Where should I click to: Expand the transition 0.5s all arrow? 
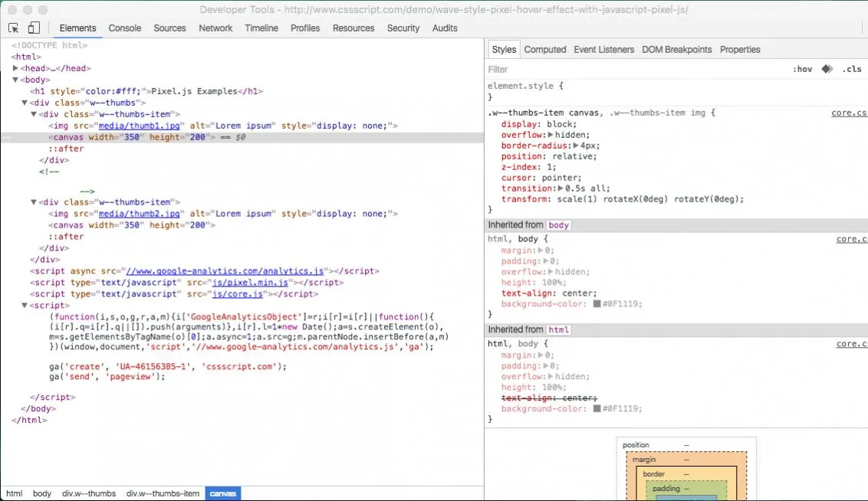[x=560, y=188]
